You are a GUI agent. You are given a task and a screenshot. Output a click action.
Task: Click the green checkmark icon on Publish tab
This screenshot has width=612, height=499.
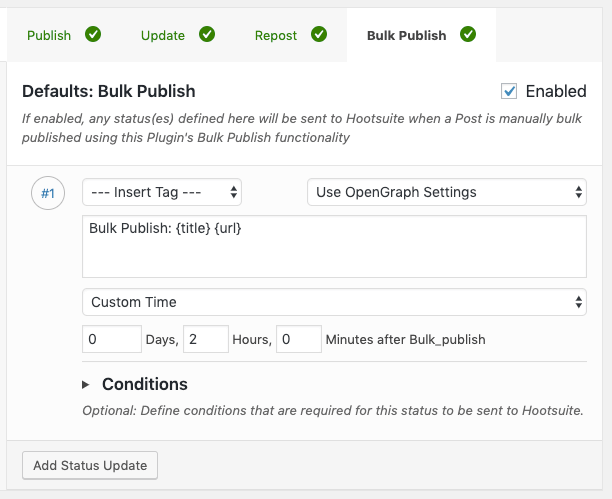point(93,35)
